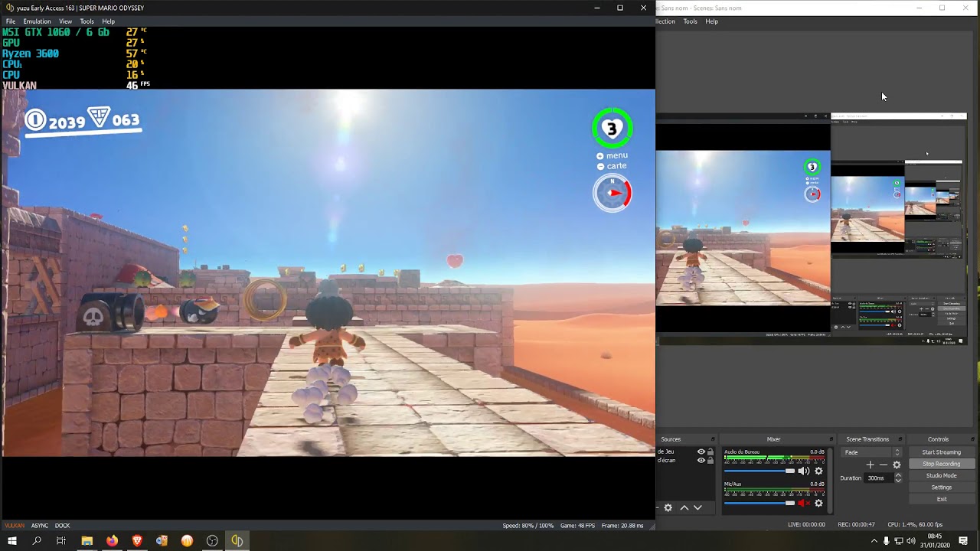Hide the 'd'écran' source visibility eye
Viewport: 980px width, 551px height.
click(701, 461)
